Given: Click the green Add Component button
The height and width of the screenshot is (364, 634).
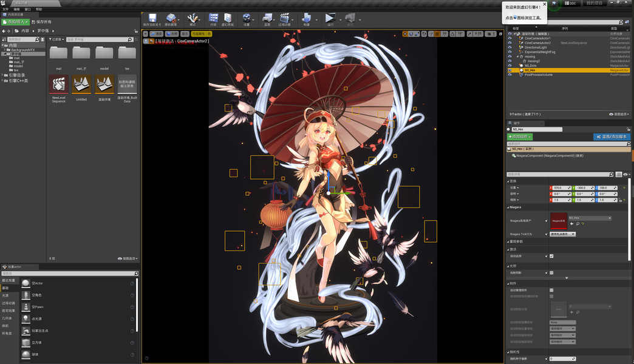Looking at the screenshot, I should coord(520,137).
